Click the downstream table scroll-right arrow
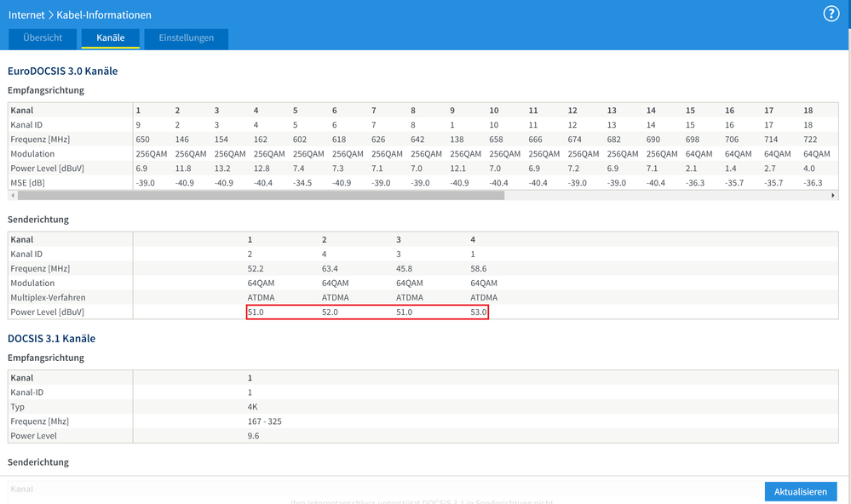 point(833,195)
